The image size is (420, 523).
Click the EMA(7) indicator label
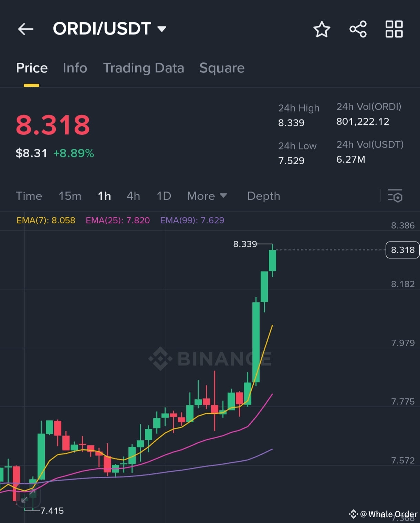pyautogui.click(x=46, y=220)
